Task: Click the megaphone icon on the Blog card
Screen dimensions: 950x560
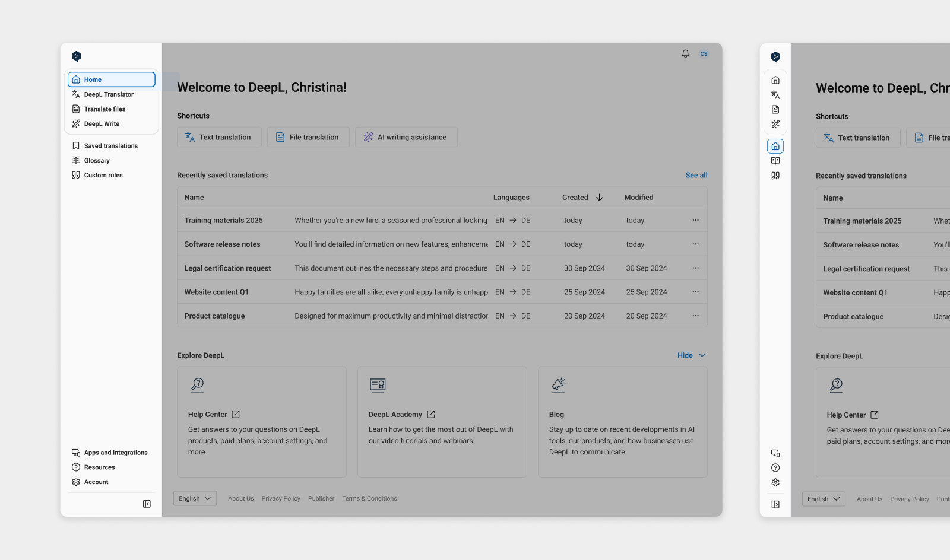Action: (x=558, y=385)
